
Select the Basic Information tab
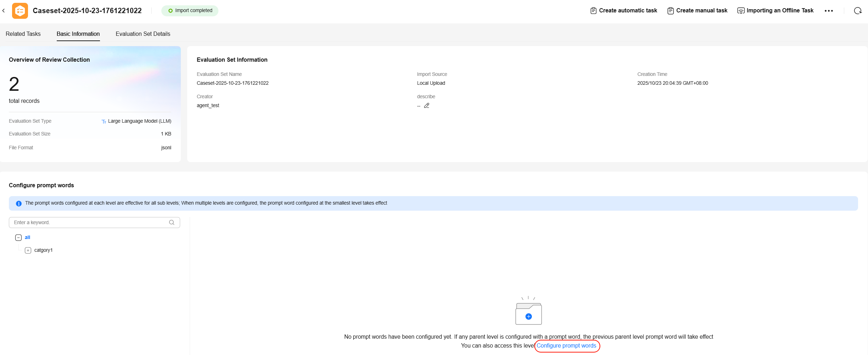point(78,34)
